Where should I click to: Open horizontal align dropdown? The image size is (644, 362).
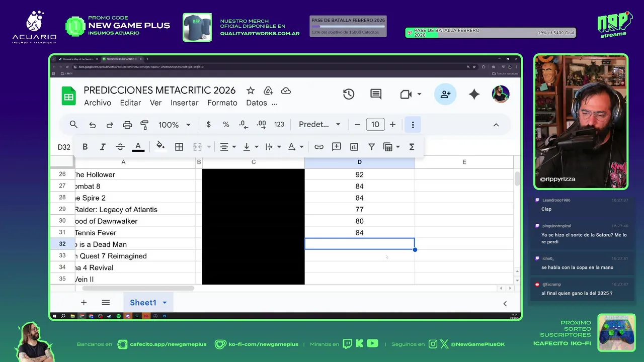pyautogui.click(x=227, y=147)
